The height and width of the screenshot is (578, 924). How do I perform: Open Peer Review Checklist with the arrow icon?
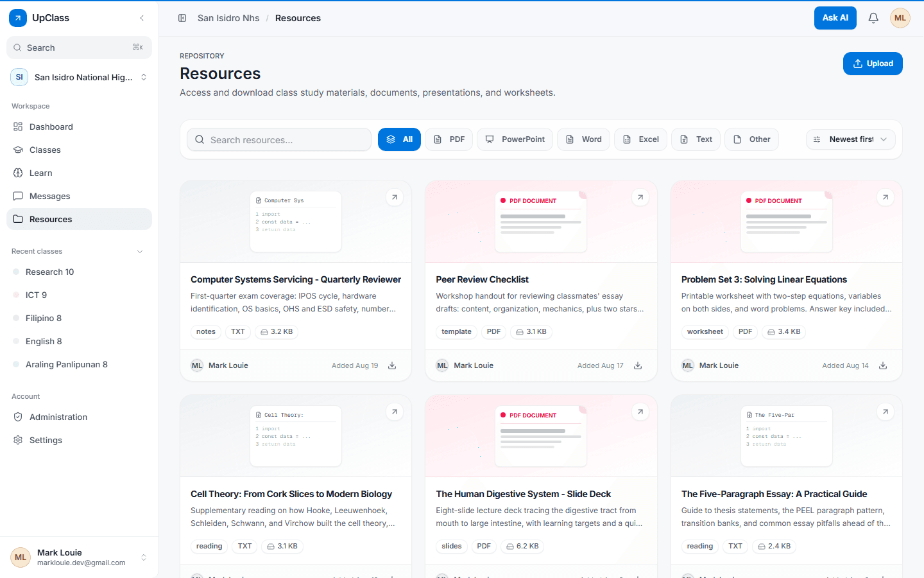coord(640,197)
